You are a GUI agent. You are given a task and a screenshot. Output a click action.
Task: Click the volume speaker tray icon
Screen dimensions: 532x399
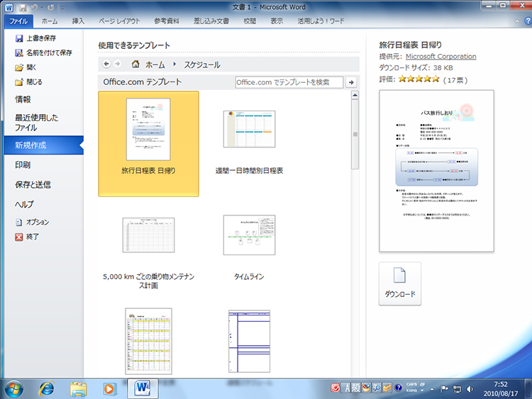coord(470,389)
